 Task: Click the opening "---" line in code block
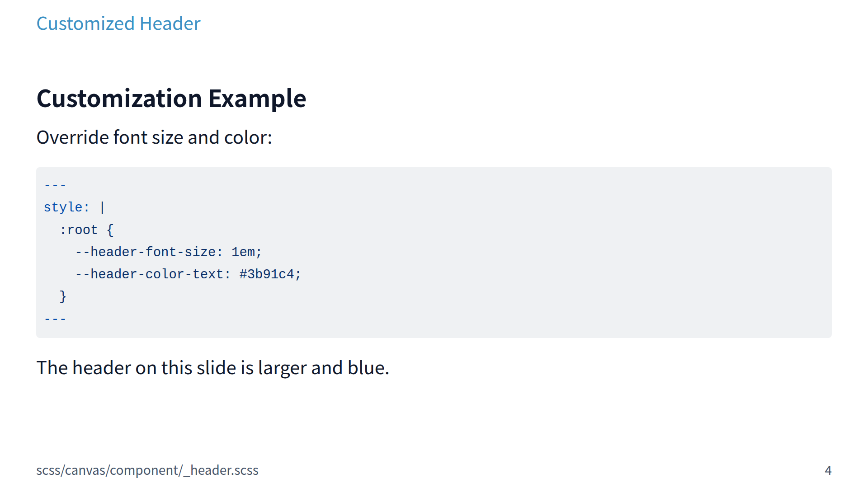point(55,185)
